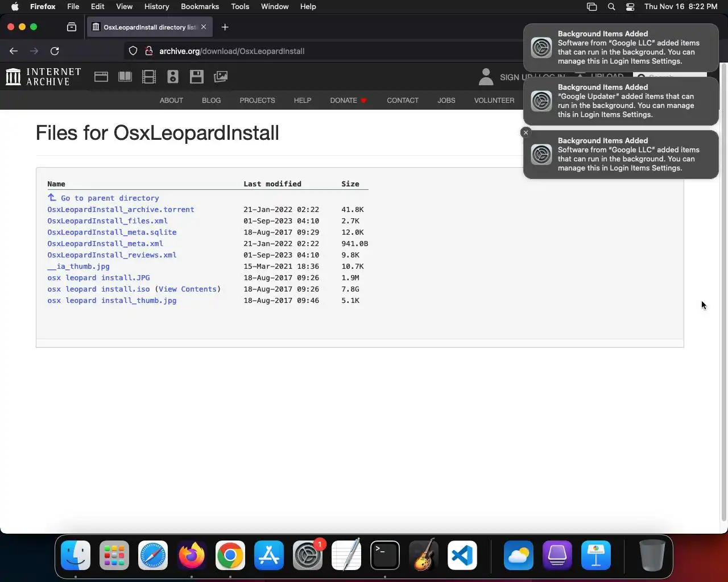The height and width of the screenshot is (582, 728).
Task: Click the menu bar date and time
Action: [x=681, y=7]
